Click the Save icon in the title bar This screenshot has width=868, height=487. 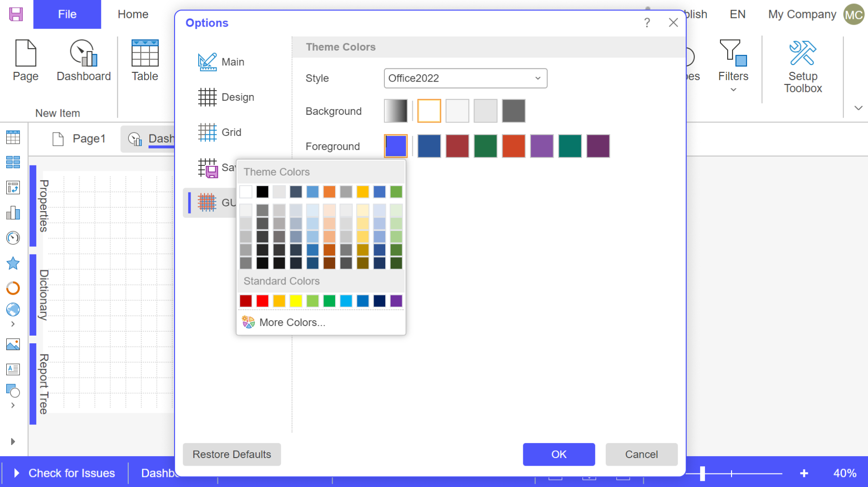(x=16, y=14)
